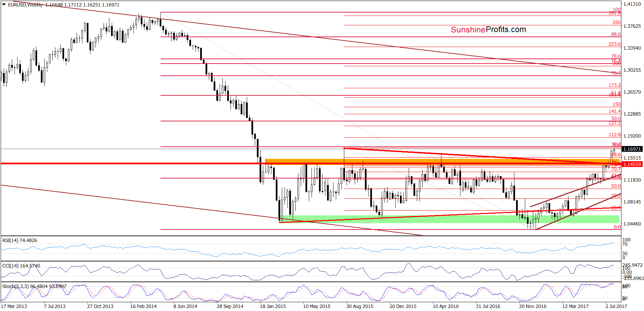Screen dimensions: 644x311
Task: Click the 27 Oct 2013 date label
Action: [100, 306]
